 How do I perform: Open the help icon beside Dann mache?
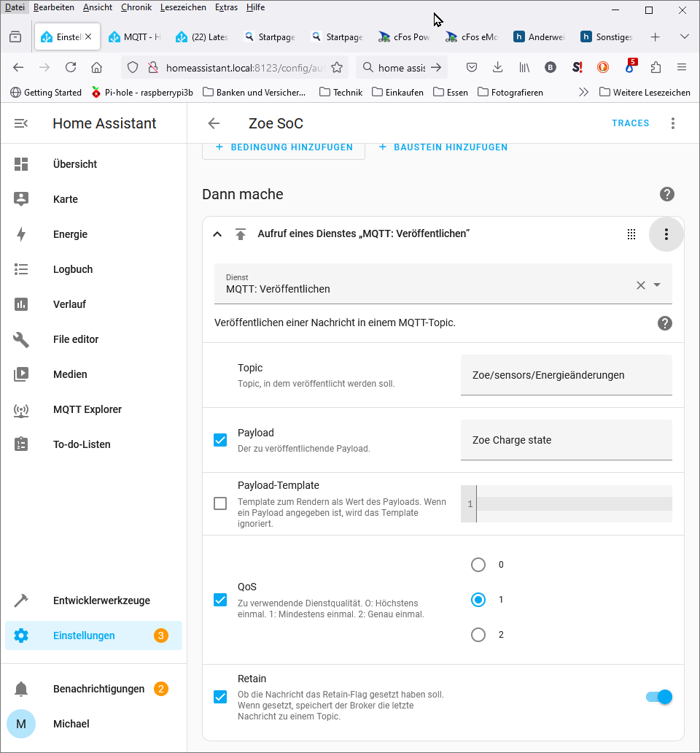pos(666,194)
